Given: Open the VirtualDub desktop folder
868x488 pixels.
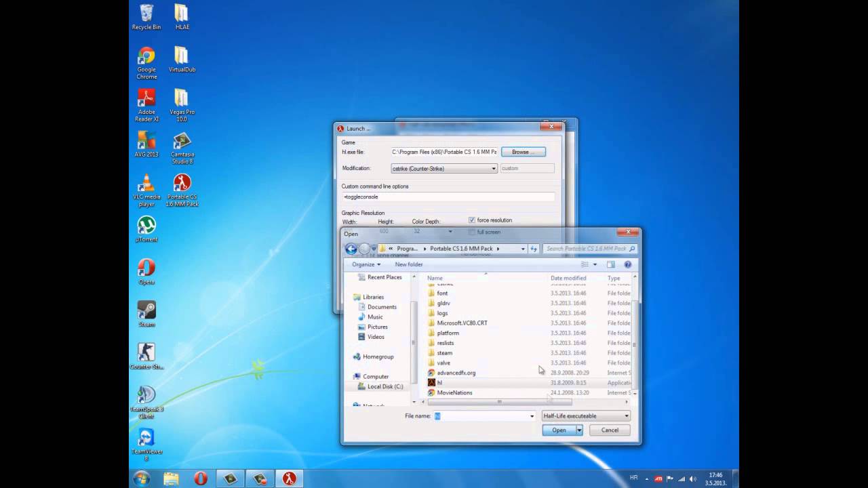Looking at the screenshot, I should pyautogui.click(x=182, y=59).
